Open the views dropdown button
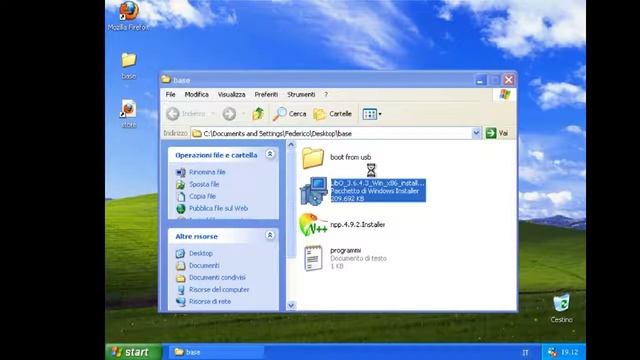Screen dimensions: 640x360 [x=372, y=114]
